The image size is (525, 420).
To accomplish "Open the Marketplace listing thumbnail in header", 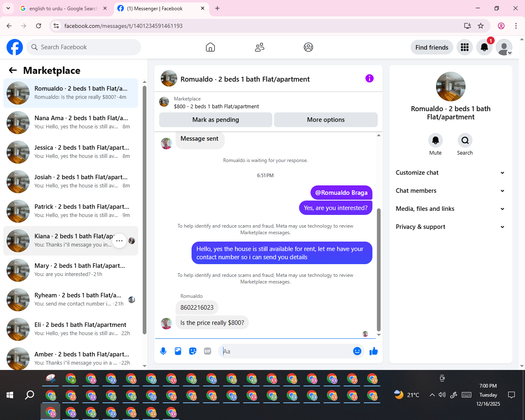I will [x=164, y=102].
